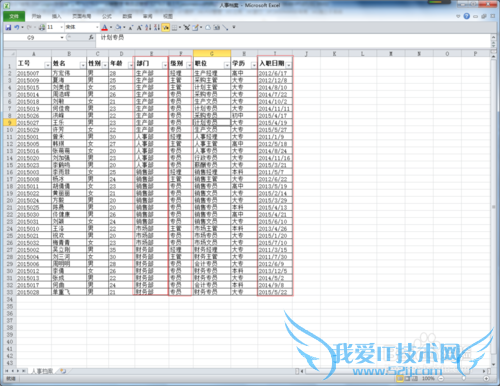The image size is (500, 386).
Task: Click the Select All corner box
Action: point(10,53)
